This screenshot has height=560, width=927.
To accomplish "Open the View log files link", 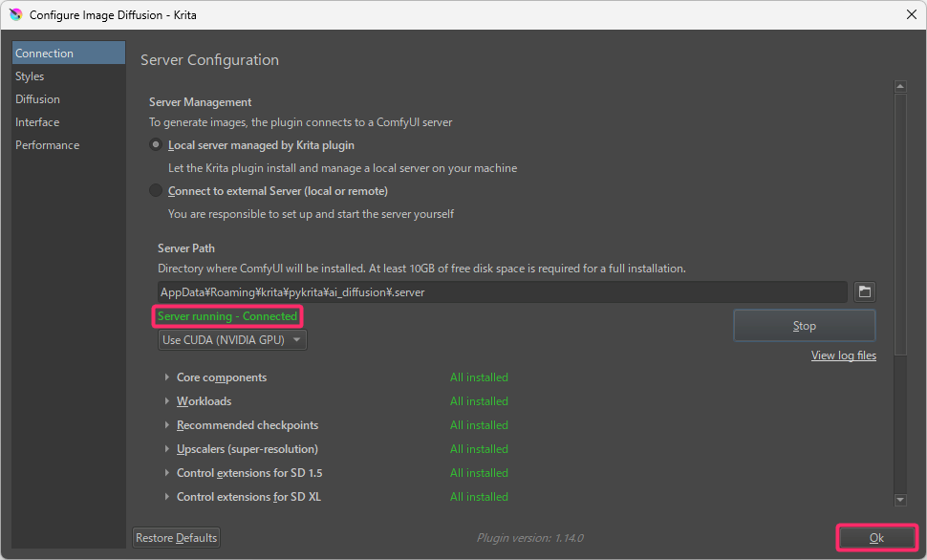I will [844, 355].
